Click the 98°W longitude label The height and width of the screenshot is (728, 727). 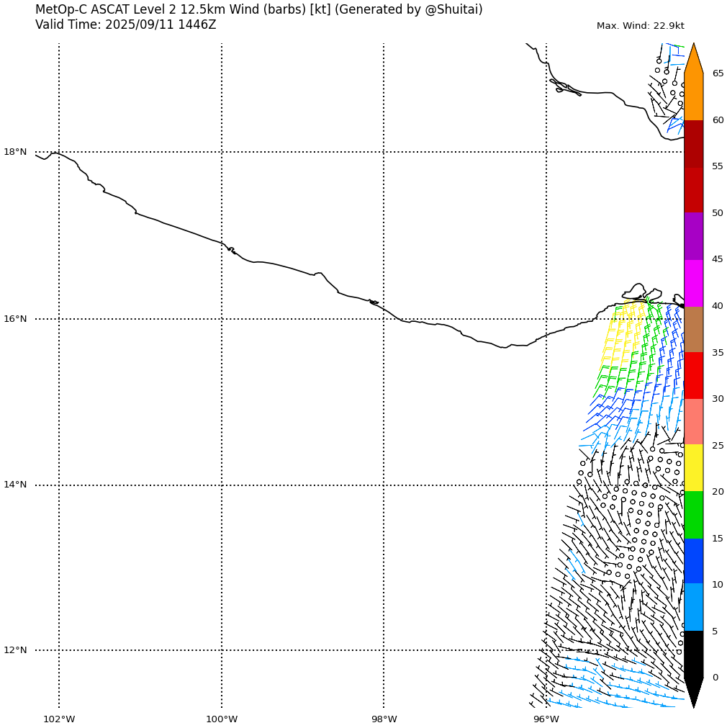pyautogui.click(x=384, y=719)
